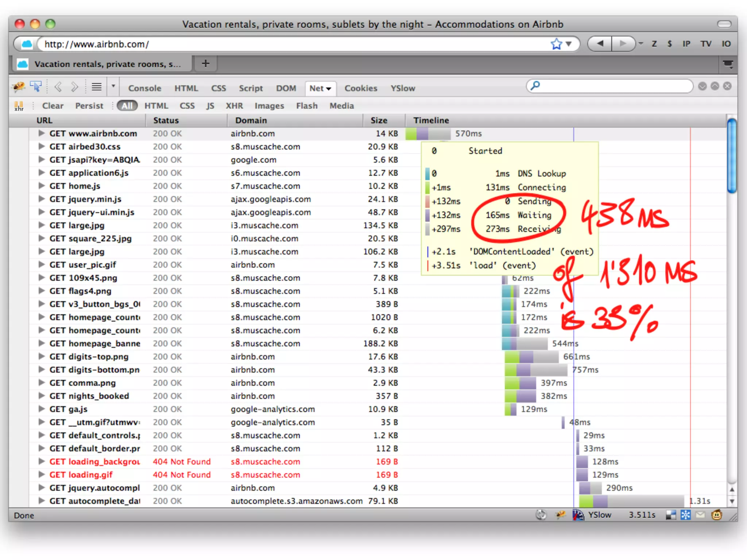Click the Firebug bug icon in toolbar
The image size is (747, 560).
pyautogui.click(x=19, y=87)
